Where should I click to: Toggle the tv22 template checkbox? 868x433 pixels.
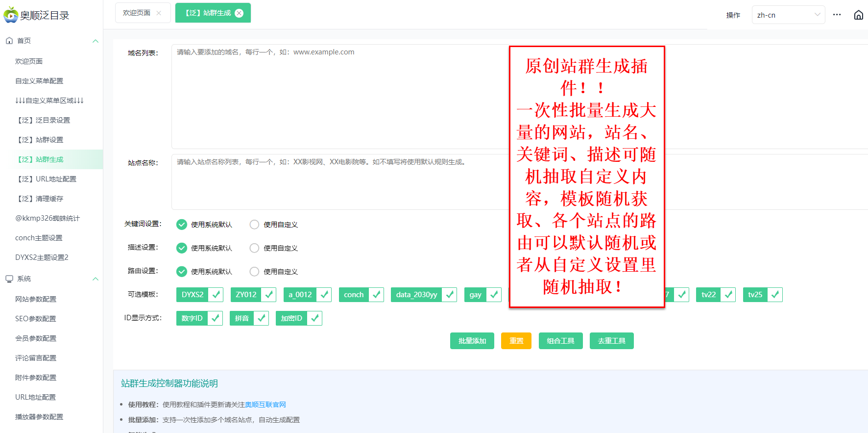pyautogui.click(x=716, y=295)
